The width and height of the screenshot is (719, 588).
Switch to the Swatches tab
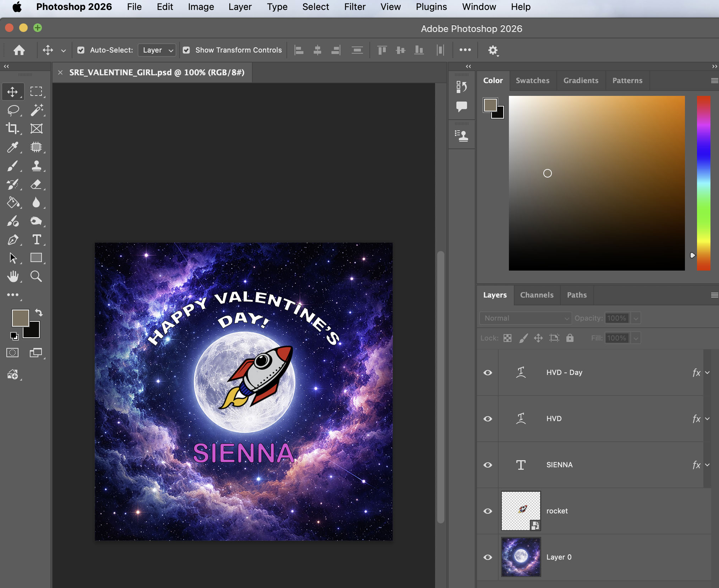pos(532,81)
